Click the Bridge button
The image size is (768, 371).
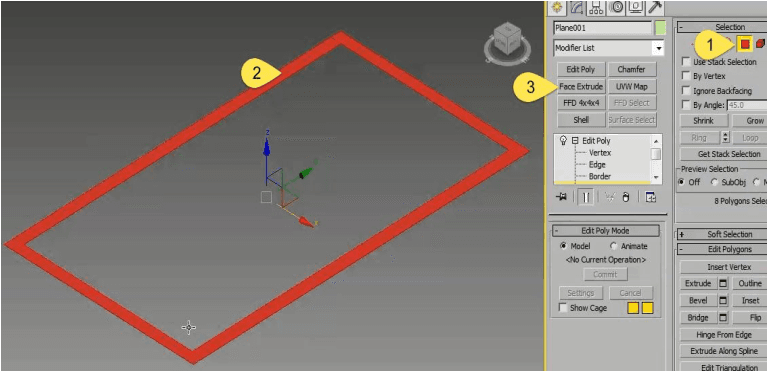[x=698, y=318]
